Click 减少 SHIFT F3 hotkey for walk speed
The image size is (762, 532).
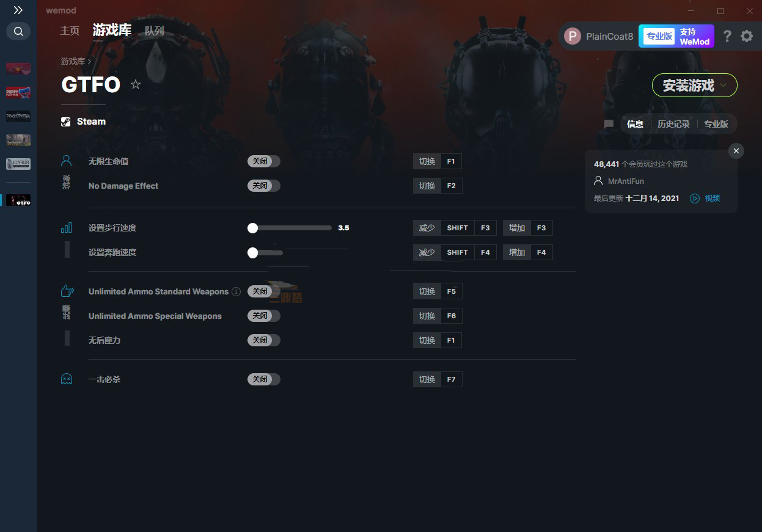tap(455, 228)
